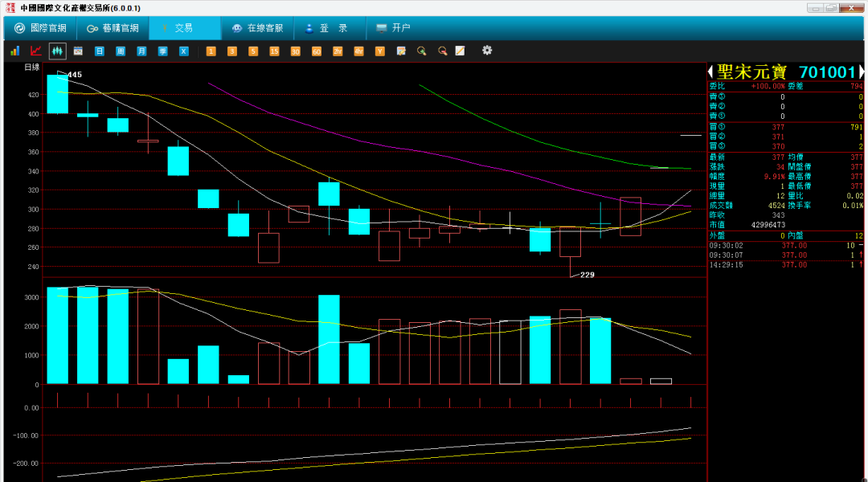Open the 在線客服 tab
This screenshot has height=482, width=868.
pos(257,27)
